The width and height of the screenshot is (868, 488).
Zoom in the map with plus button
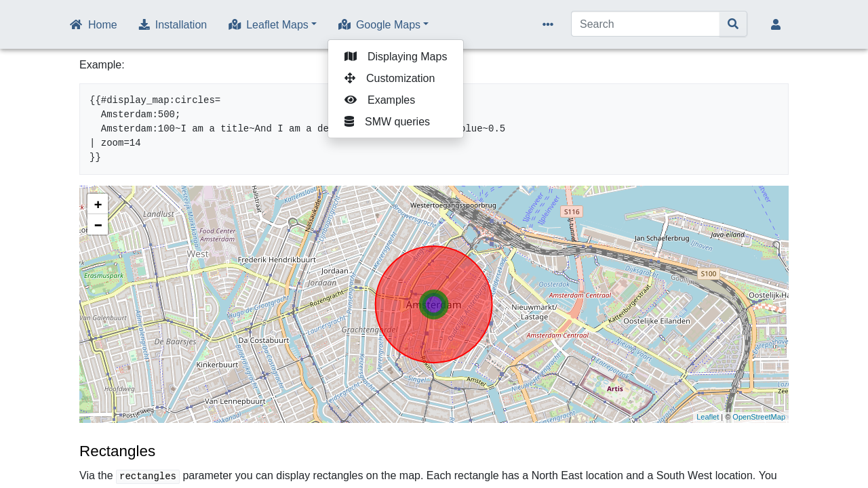[98, 204]
